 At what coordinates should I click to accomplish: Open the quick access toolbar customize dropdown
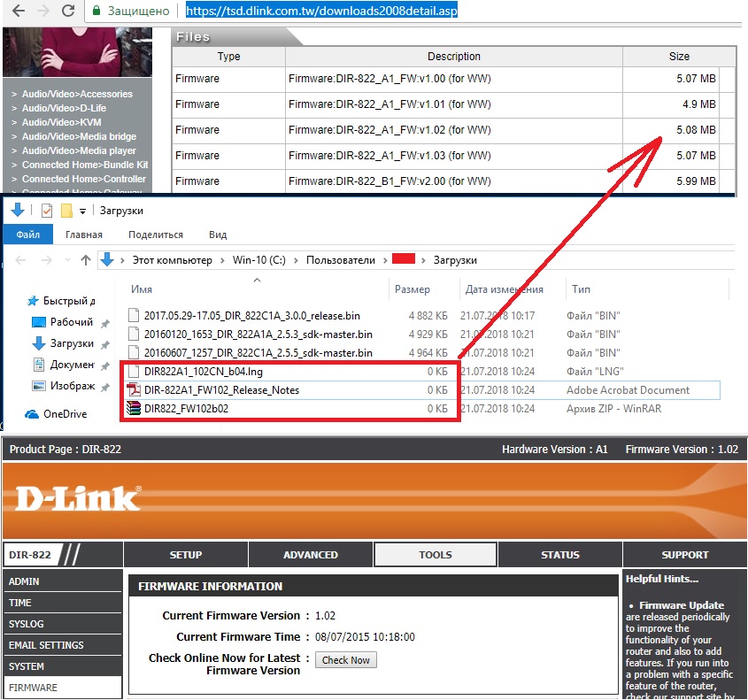coord(82,212)
